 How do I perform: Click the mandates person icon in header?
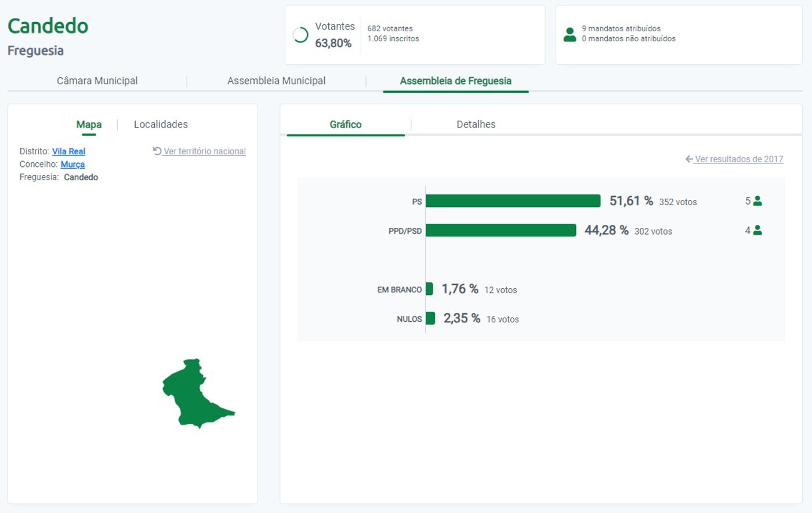pyautogui.click(x=570, y=34)
